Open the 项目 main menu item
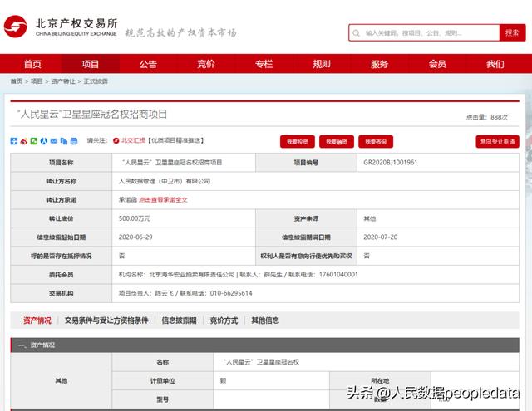Image resolution: width=532 pixels, height=411 pixels. [90, 64]
